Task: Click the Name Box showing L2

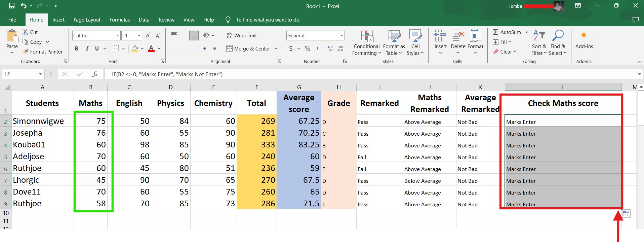Action: point(20,74)
